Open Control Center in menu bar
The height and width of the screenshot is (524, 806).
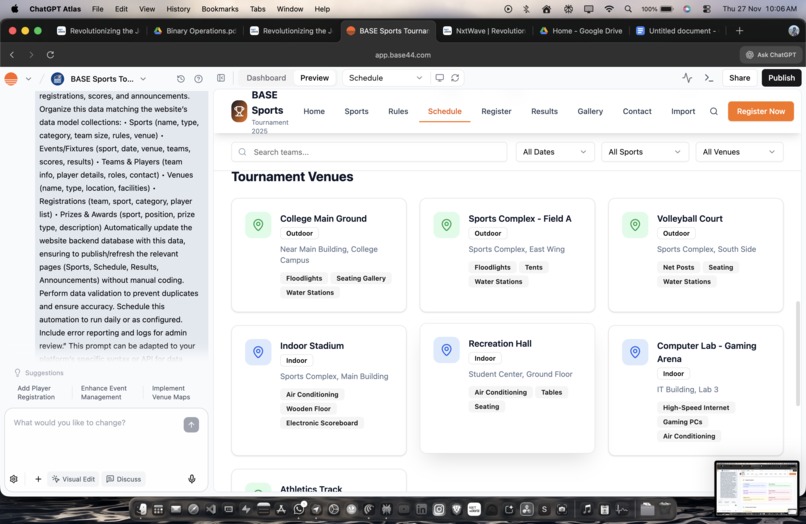(707, 9)
